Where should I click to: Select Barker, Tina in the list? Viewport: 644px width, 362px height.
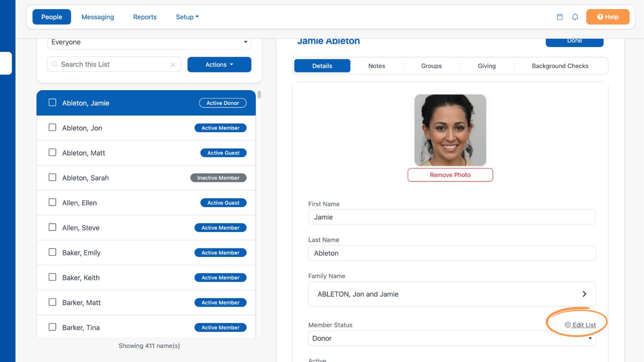coord(146,326)
